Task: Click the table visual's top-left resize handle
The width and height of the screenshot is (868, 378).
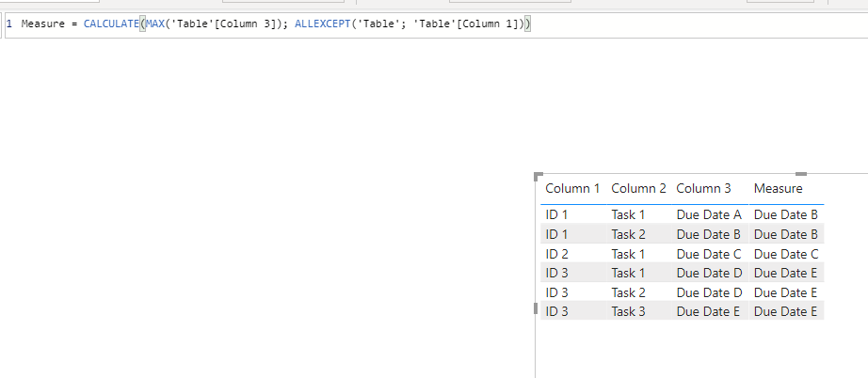Action: [538, 176]
